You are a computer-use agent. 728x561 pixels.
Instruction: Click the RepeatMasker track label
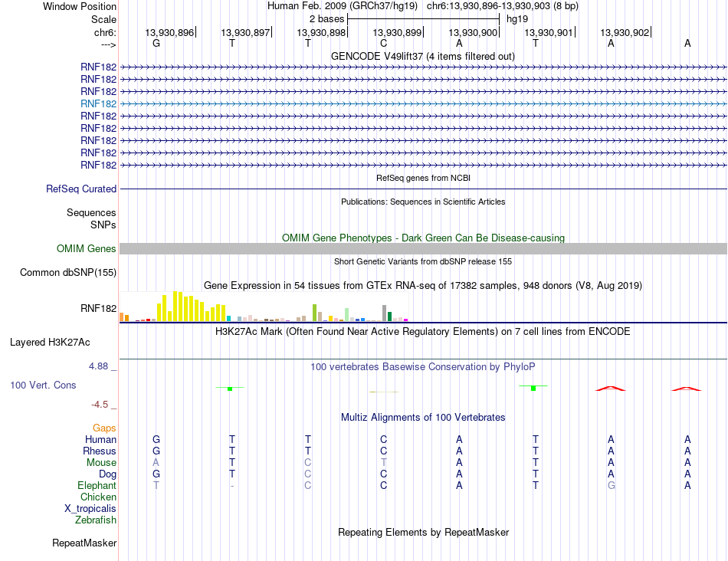[84, 543]
